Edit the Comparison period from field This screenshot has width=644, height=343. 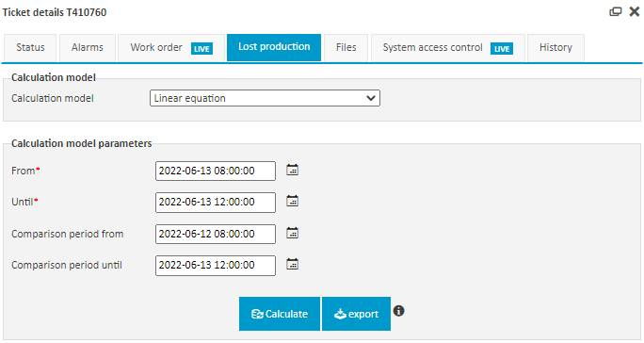[216, 234]
